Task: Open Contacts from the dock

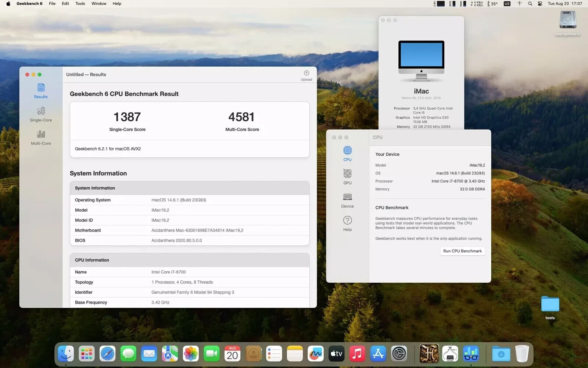Action: pos(253,354)
